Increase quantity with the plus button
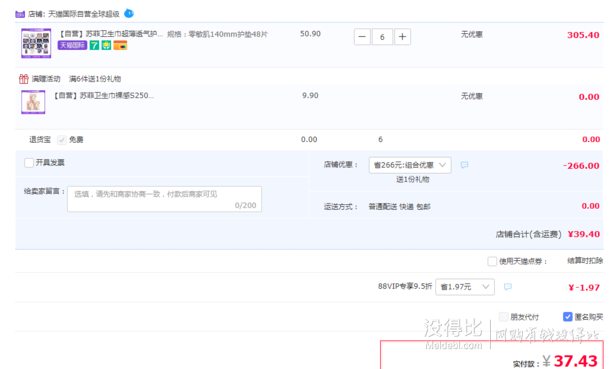Screen dimensions: 610x369 pyautogui.click(x=403, y=37)
